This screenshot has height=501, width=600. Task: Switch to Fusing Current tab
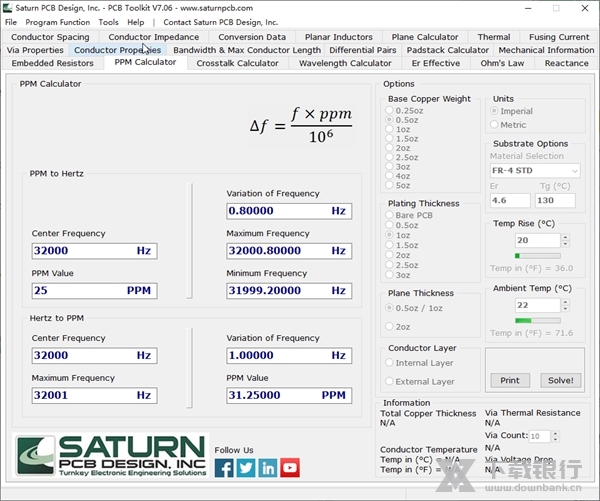pos(559,37)
